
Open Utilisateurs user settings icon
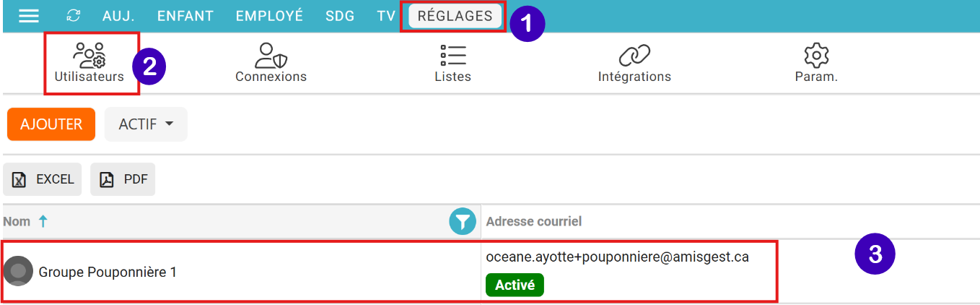[x=89, y=56]
